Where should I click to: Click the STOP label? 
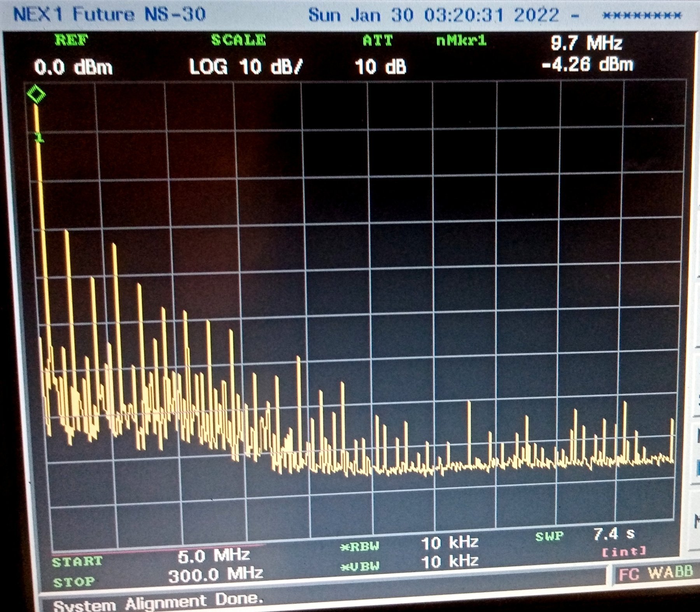click(x=74, y=582)
